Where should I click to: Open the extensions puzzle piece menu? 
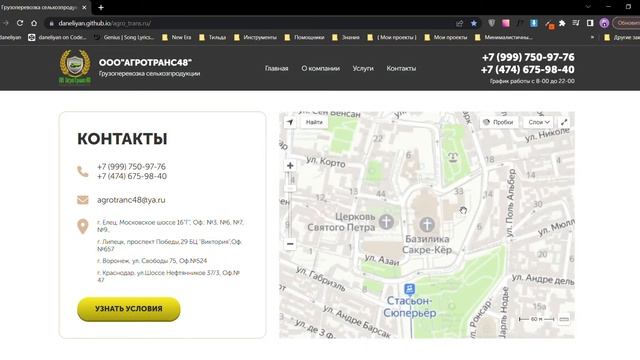[x=562, y=23]
